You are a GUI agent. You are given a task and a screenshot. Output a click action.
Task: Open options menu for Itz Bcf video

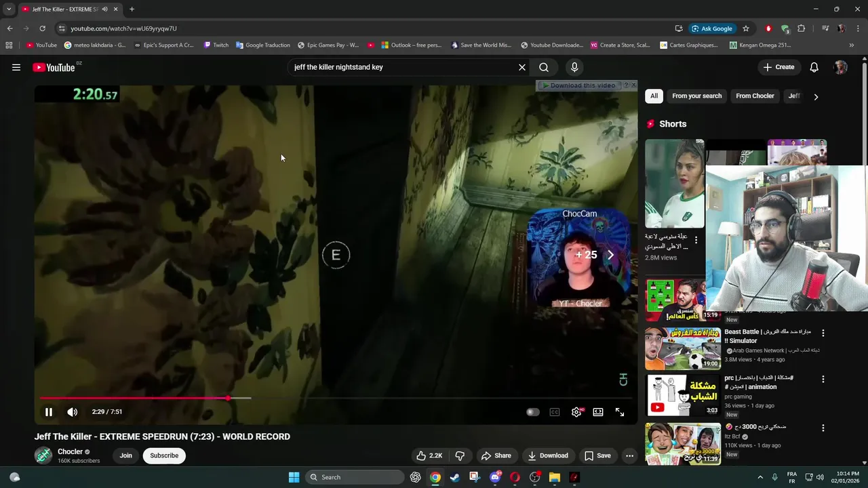(x=823, y=428)
